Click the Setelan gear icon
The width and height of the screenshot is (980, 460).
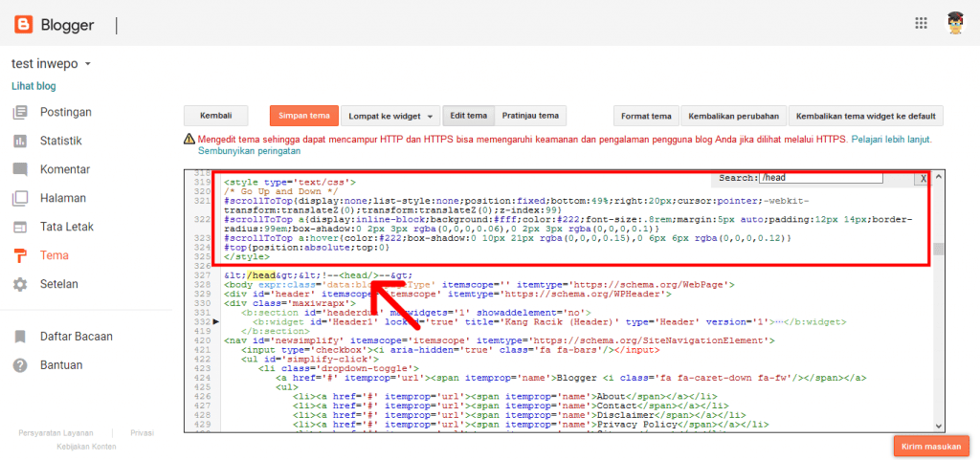[x=20, y=284]
